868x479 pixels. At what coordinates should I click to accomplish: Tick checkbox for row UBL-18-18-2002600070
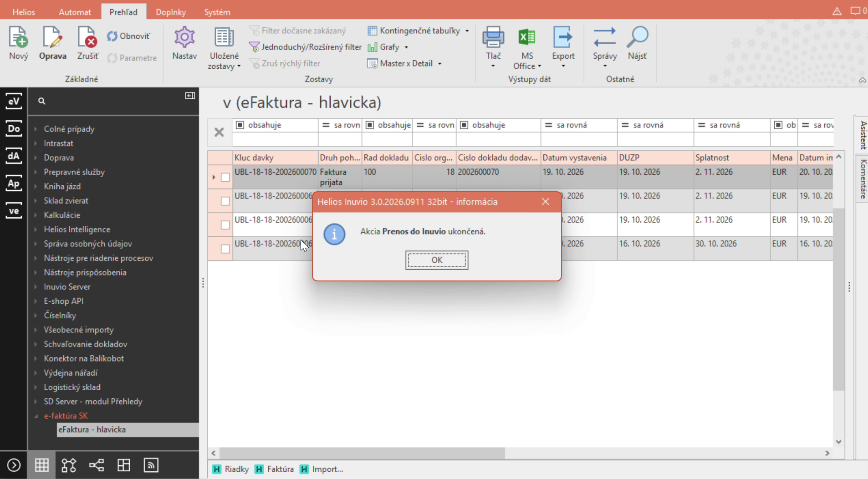click(x=225, y=177)
